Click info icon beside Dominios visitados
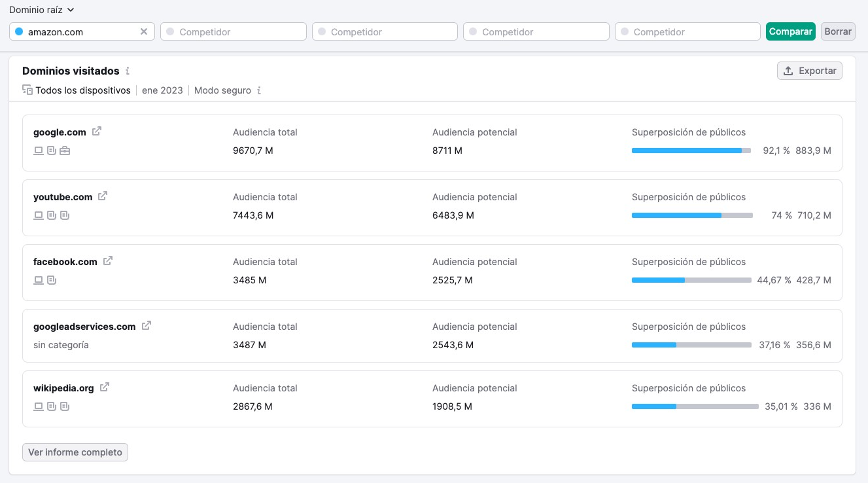Image resolution: width=868 pixels, height=483 pixels. [x=128, y=71]
